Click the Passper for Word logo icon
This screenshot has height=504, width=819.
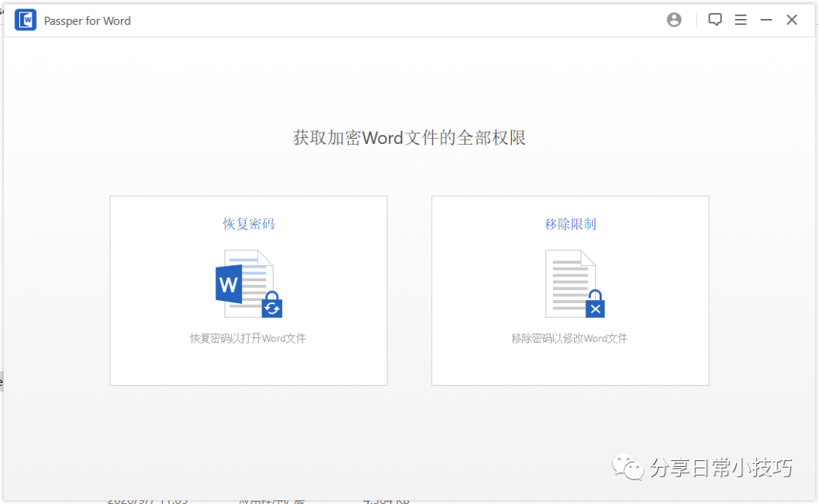pos(25,20)
